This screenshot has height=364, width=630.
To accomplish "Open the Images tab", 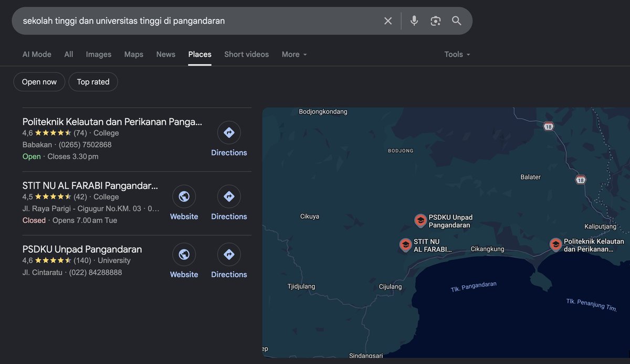I will [x=99, y=54].
